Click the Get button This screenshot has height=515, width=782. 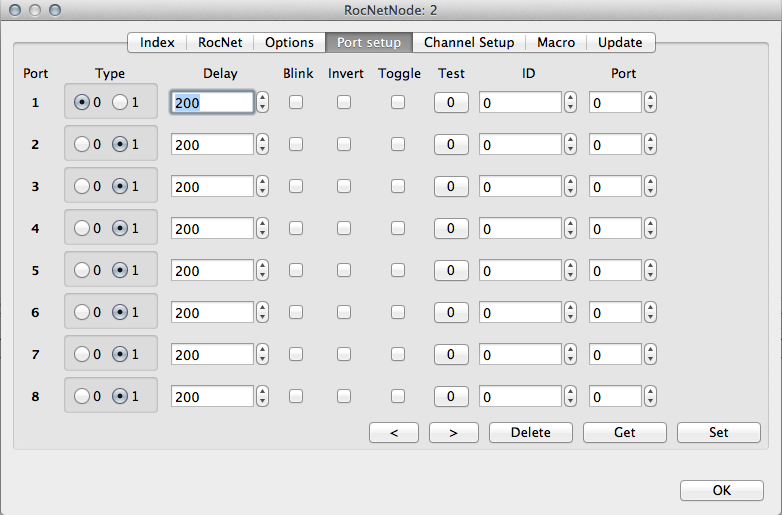click(x=625, y=432)
